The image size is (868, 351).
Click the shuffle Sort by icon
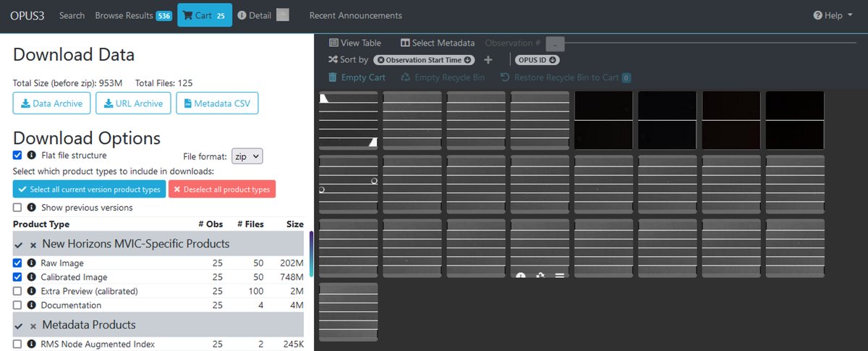coord(333,59)
